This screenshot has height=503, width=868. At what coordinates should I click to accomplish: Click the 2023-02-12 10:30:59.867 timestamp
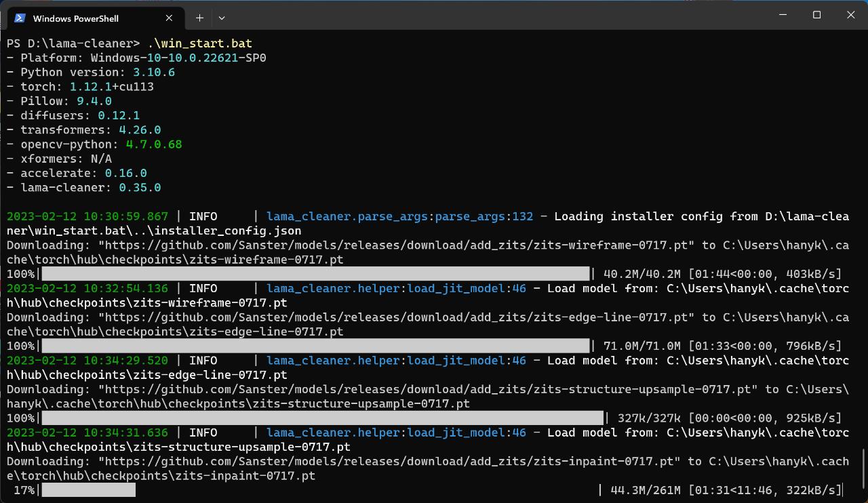(x=87, y=216)
